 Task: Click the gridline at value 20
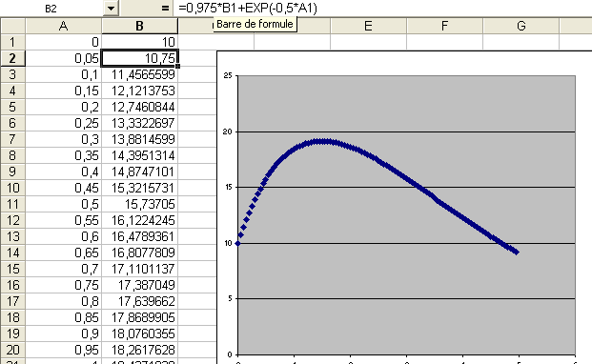tap(406, 131)
